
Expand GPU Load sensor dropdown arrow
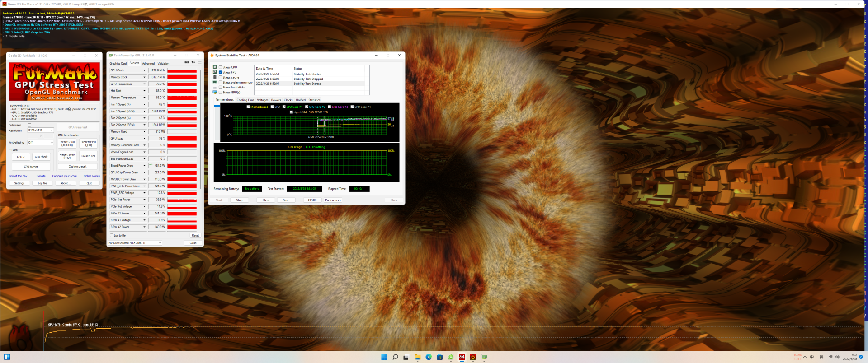pyautogui.click(x=145, y=139)
